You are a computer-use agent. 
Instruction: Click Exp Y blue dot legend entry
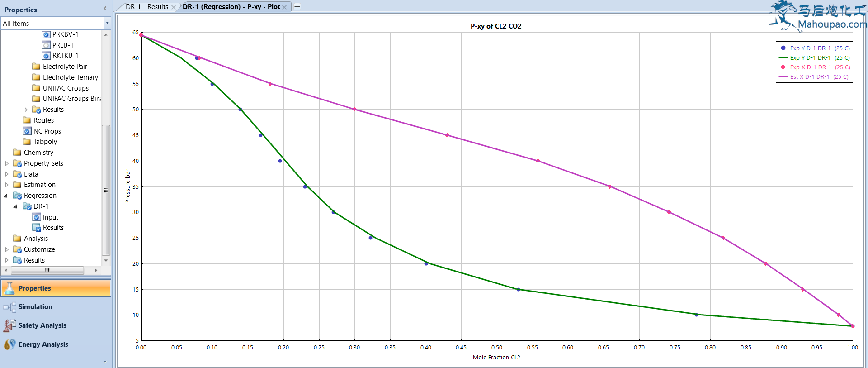click(x=815, y=48)
